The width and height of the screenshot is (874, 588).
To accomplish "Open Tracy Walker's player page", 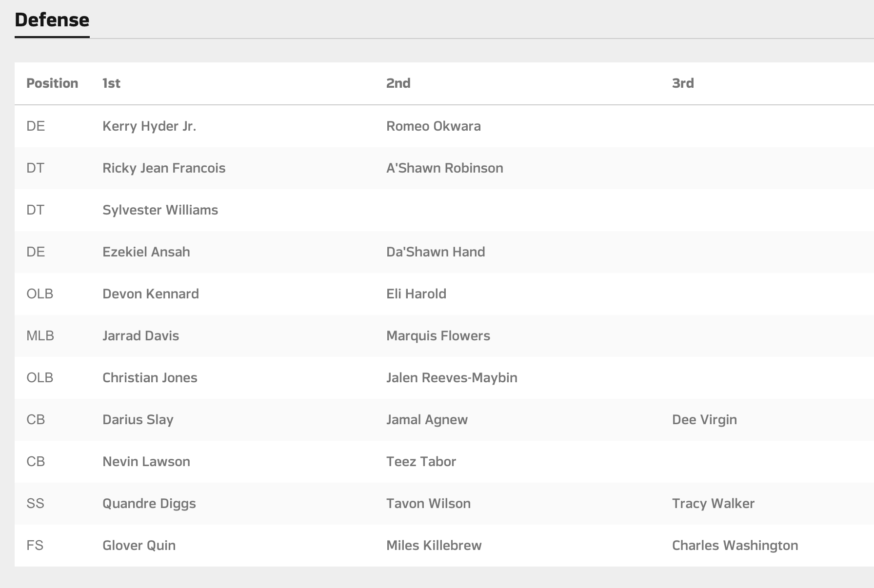I will [713, 504].
